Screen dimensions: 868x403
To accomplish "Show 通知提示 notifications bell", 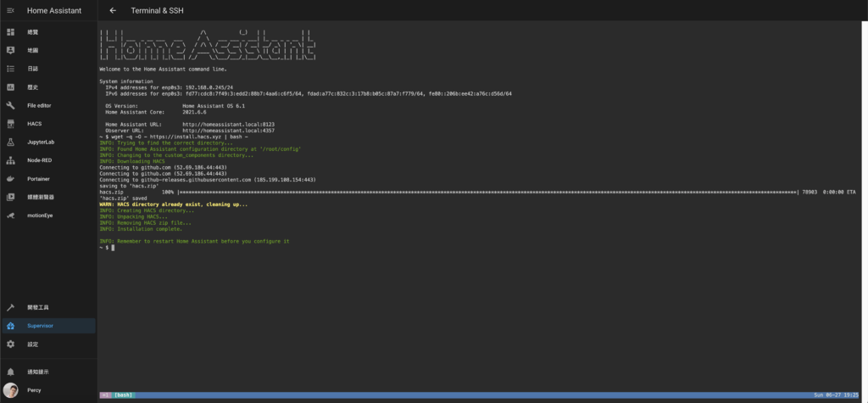I will pyautogui.click(x=10, y=372).
